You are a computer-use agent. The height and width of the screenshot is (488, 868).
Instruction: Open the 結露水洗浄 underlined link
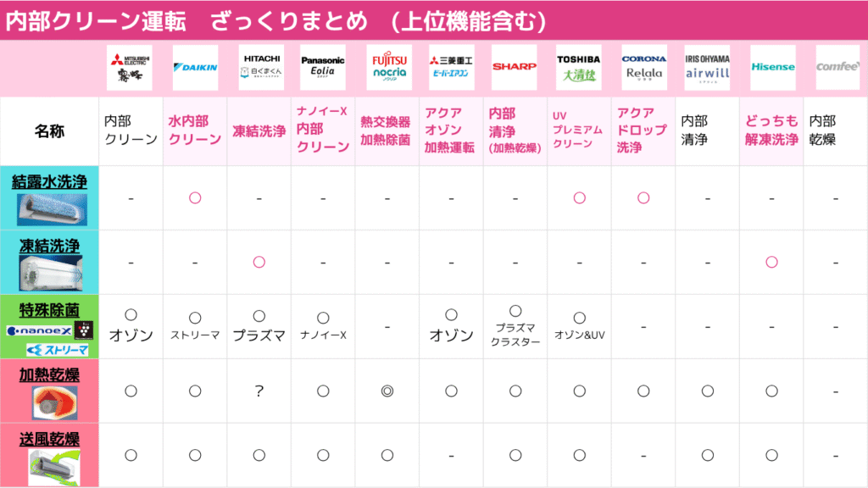tap(49, 181)
